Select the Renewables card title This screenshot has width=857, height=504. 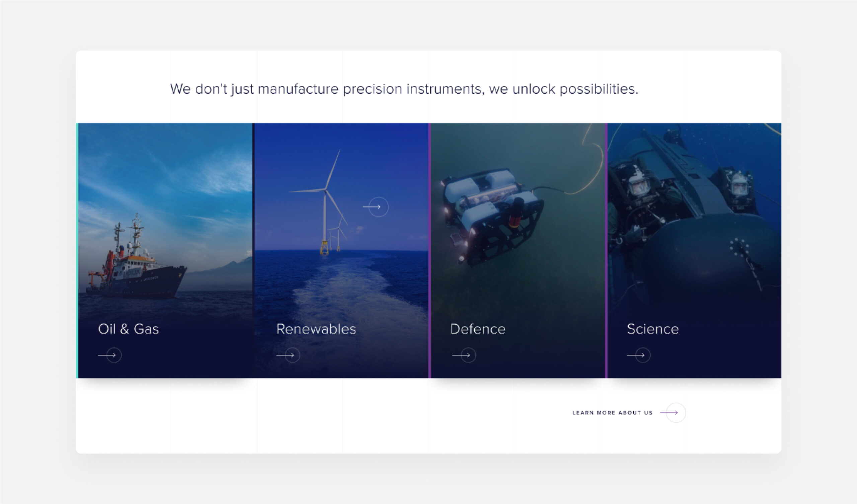(316, 329)
